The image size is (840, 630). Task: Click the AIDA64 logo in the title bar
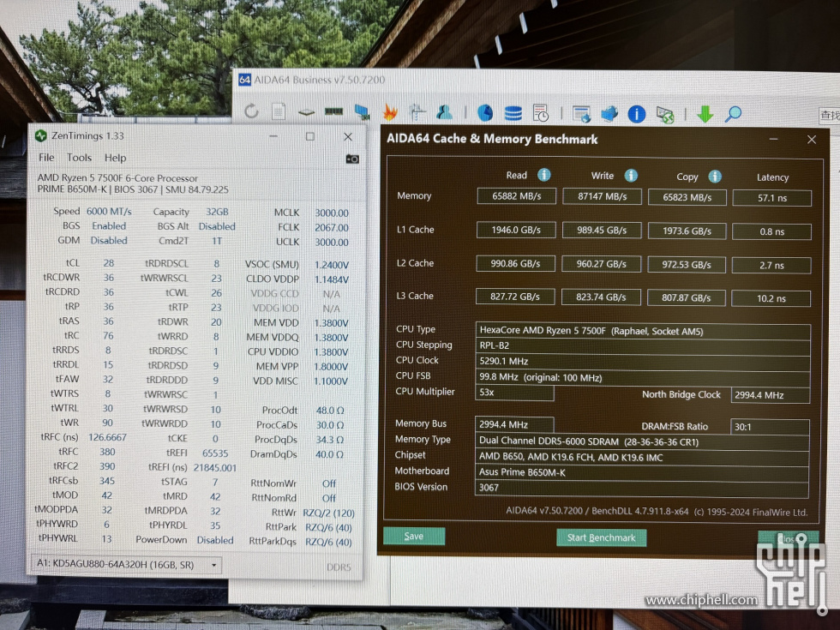(x=244, y=80)
